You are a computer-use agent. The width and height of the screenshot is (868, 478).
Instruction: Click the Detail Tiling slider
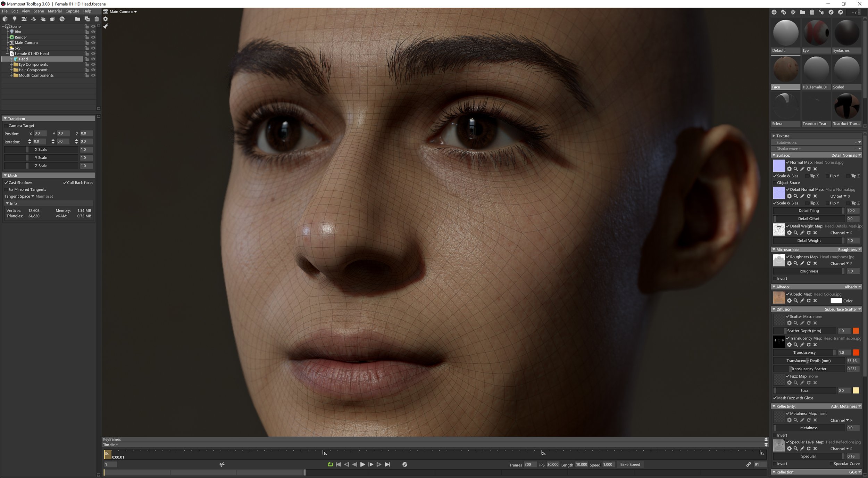click(808, 211)
